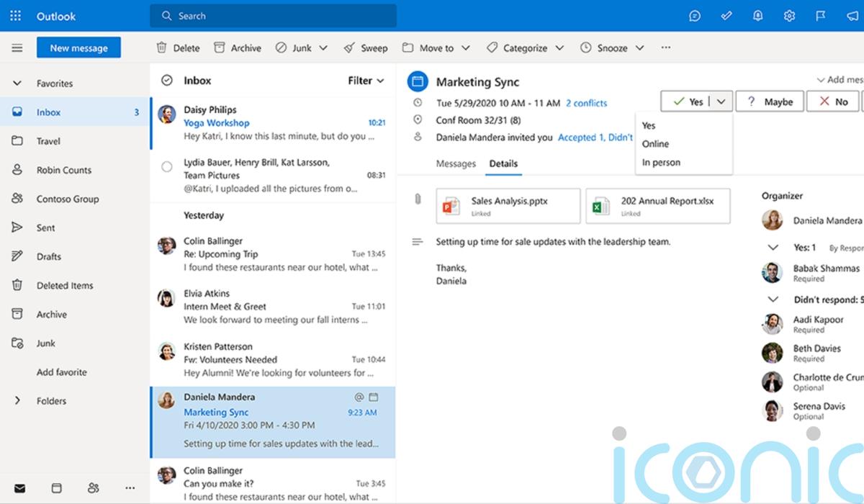
Task: Open the Team Pictures email from Lydia Bauer
Action: click(x=273, y=176)
